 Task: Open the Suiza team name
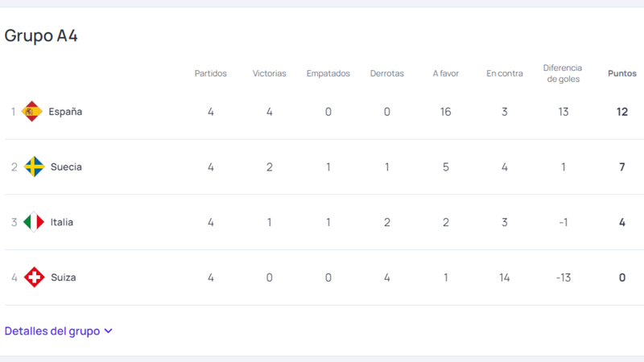pyautogui.click(x=63, y=278)
